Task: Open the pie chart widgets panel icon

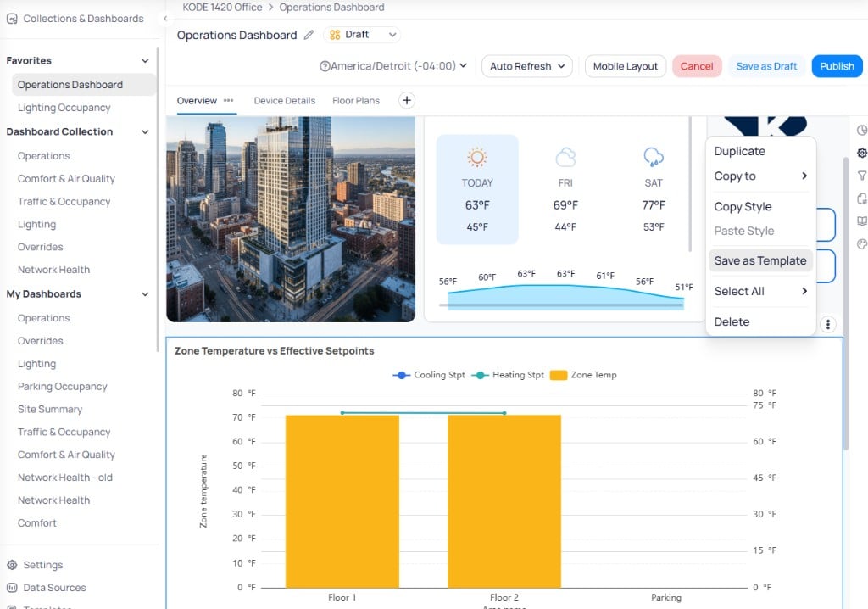Action: pyautogui.click(x=862, y=131)
